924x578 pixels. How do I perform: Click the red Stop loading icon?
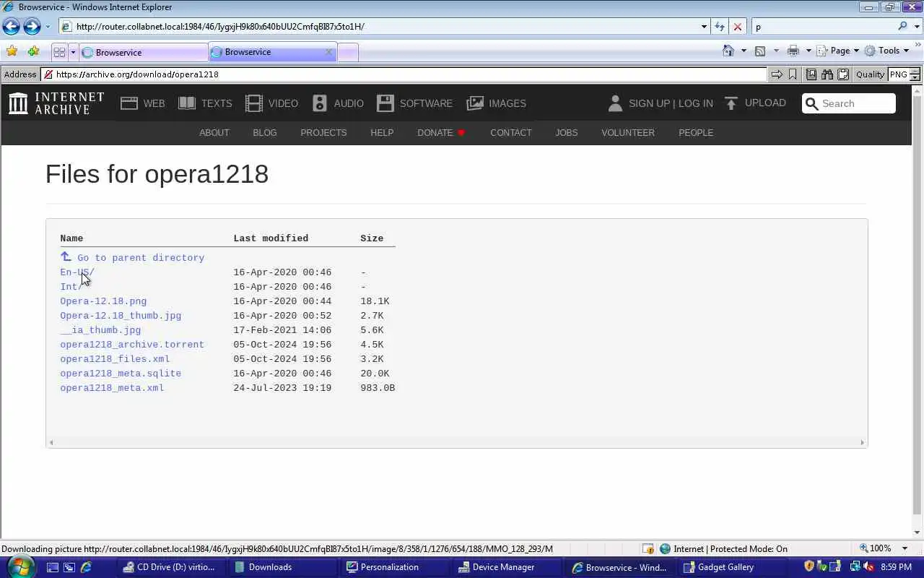pyautogui.click(x=737, y=27)
